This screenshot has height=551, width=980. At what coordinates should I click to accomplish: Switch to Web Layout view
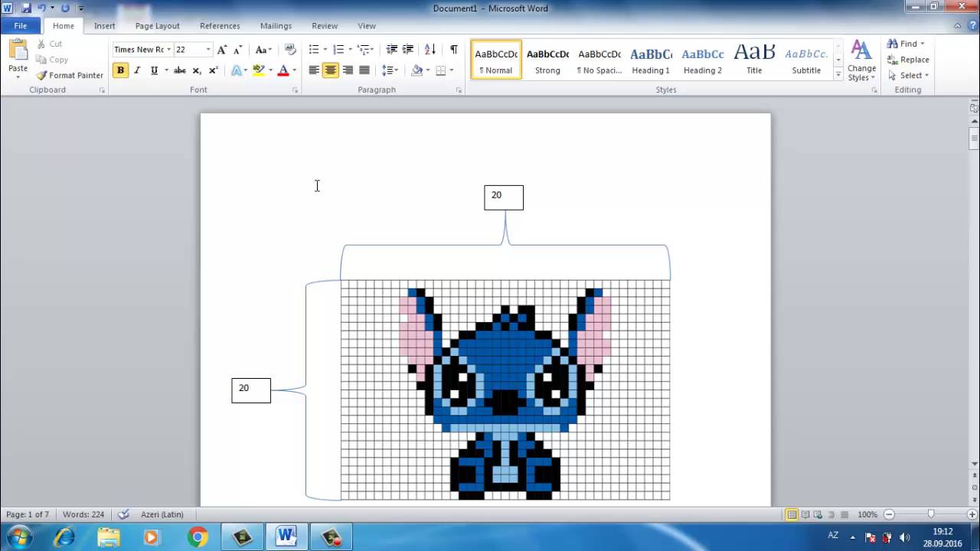(x=818, y=514)
